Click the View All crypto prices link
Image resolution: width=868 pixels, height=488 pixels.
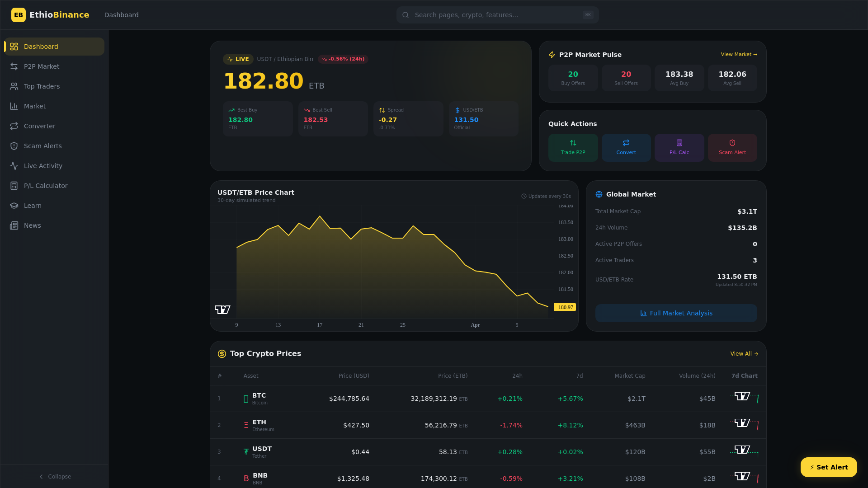pyautogui.click(x=744, y=354)
